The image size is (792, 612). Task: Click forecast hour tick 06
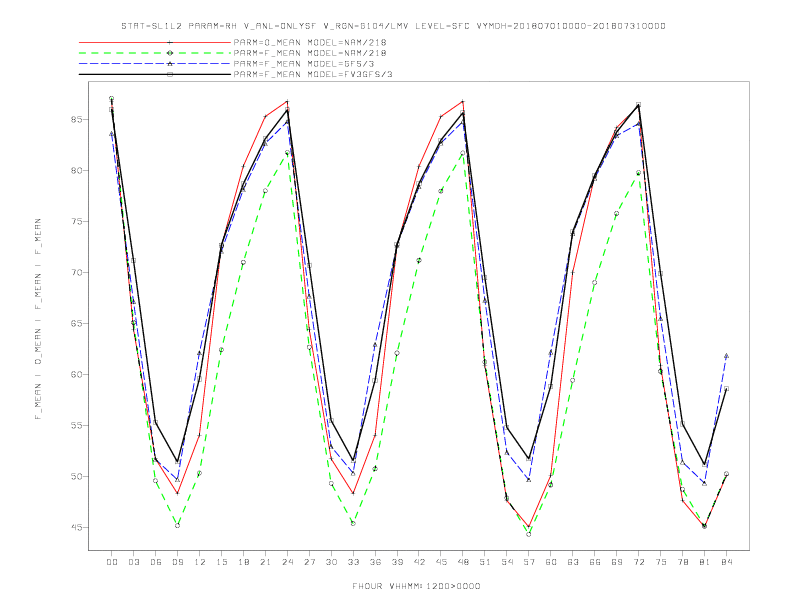156,562
